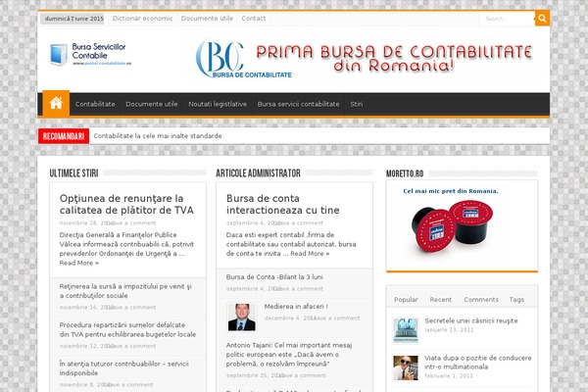Viewport: 588px width, 392px height.
Task: Open Secretele unei căsnicii reuşite post
Action: click(x=471, y=320)
